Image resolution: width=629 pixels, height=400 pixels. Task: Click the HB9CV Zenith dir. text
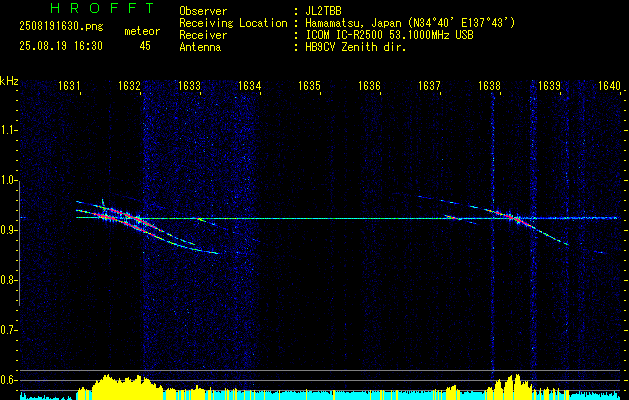(355, 47)
